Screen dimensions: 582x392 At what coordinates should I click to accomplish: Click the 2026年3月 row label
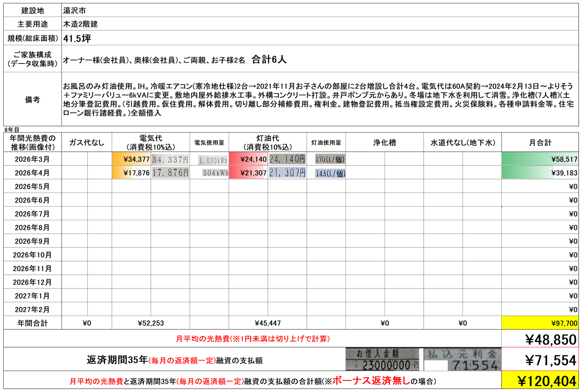[32, 159]
